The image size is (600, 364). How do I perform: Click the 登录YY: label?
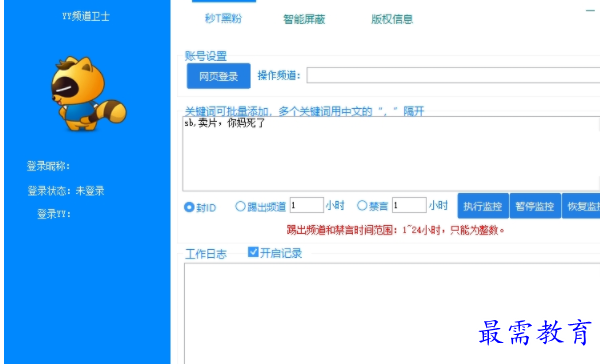tap(54, 214)
